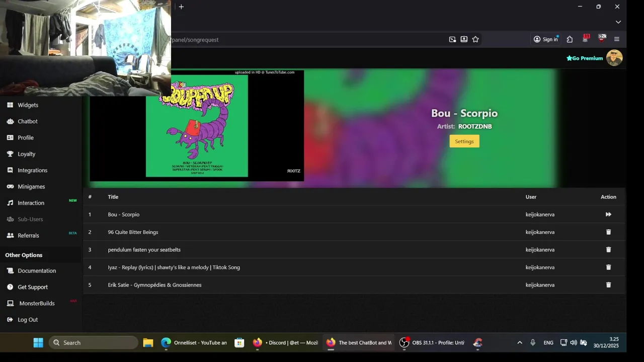Click the Title column header
Viewport: 644px width, 362px height.
click(113, 197)
